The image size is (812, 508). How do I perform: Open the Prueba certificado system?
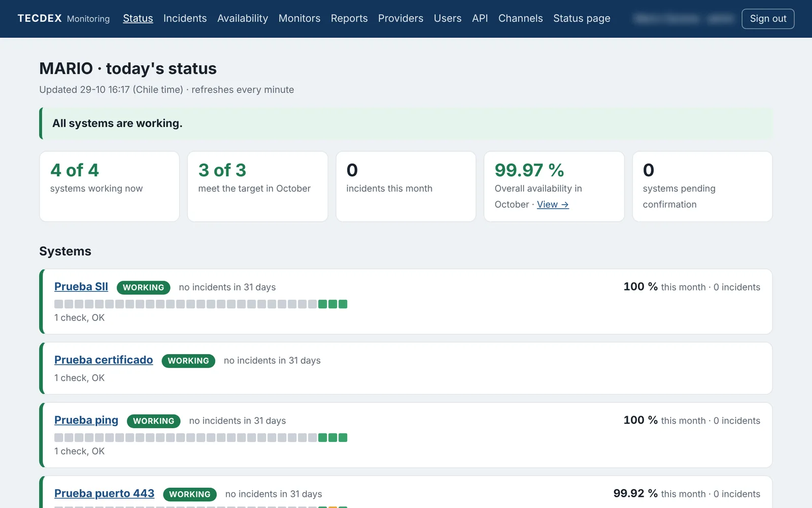pyautogui.click(x=104, y=360)
